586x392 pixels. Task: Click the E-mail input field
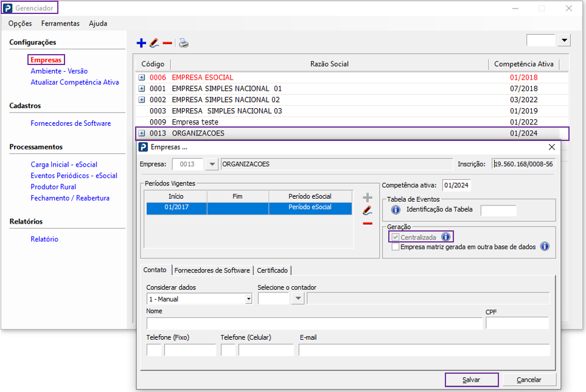point(424,350)
